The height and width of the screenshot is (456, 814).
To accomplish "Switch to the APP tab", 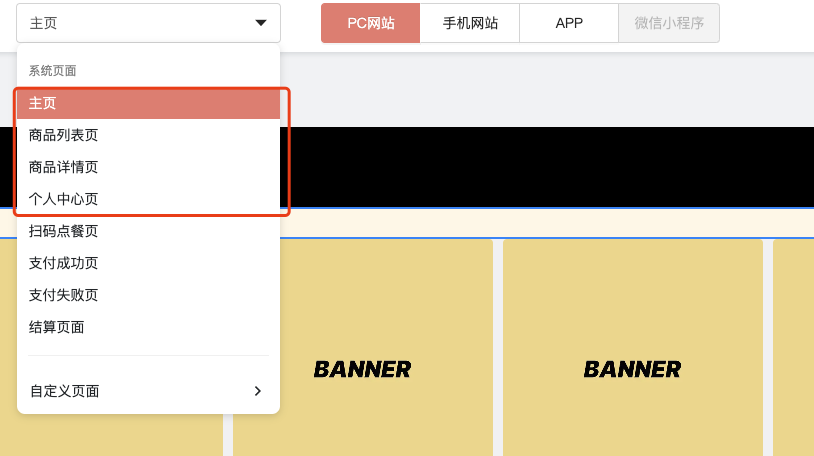I will point(569,23).
